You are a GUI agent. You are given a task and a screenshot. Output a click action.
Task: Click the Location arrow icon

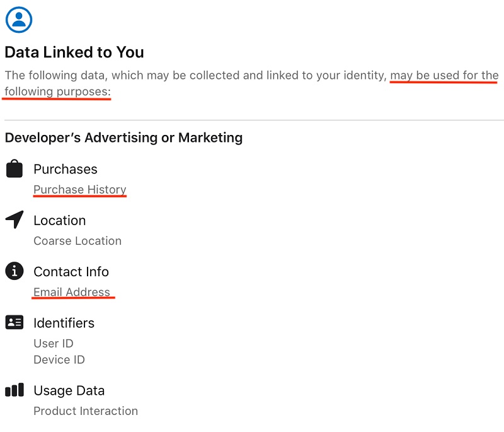point(14,219)
